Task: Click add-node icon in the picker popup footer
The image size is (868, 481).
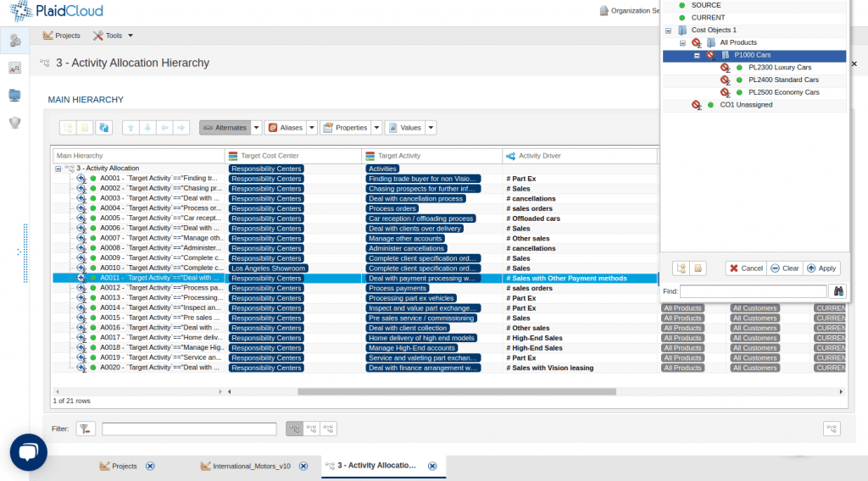Action: tap(682, 268)
